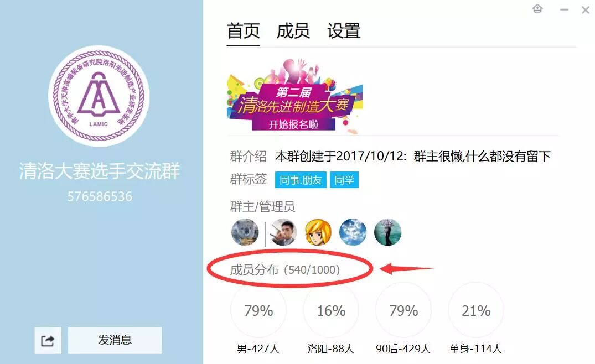Click the share group icon button

pyautogui.click(x=48, y=340)
